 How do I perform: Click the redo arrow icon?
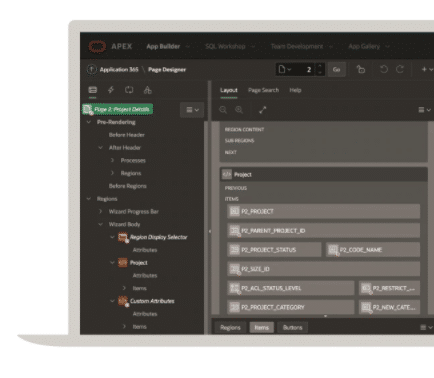400,69
